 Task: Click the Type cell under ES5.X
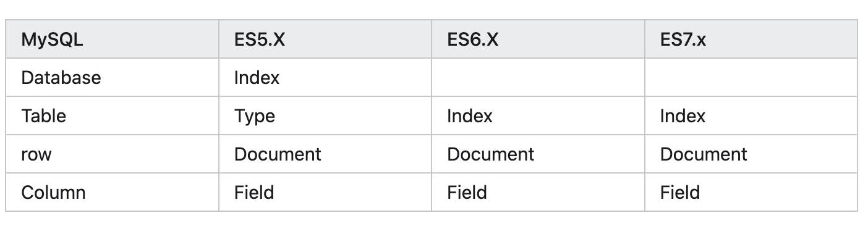[x=325, y=116]
